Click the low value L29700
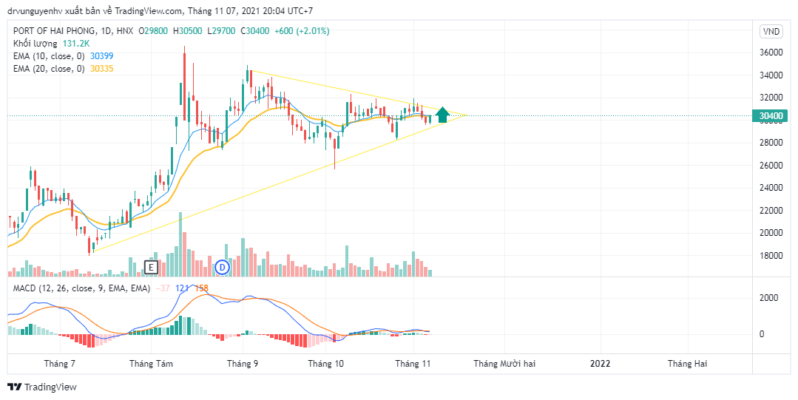 pyautogui.click(x=221, y=31)
